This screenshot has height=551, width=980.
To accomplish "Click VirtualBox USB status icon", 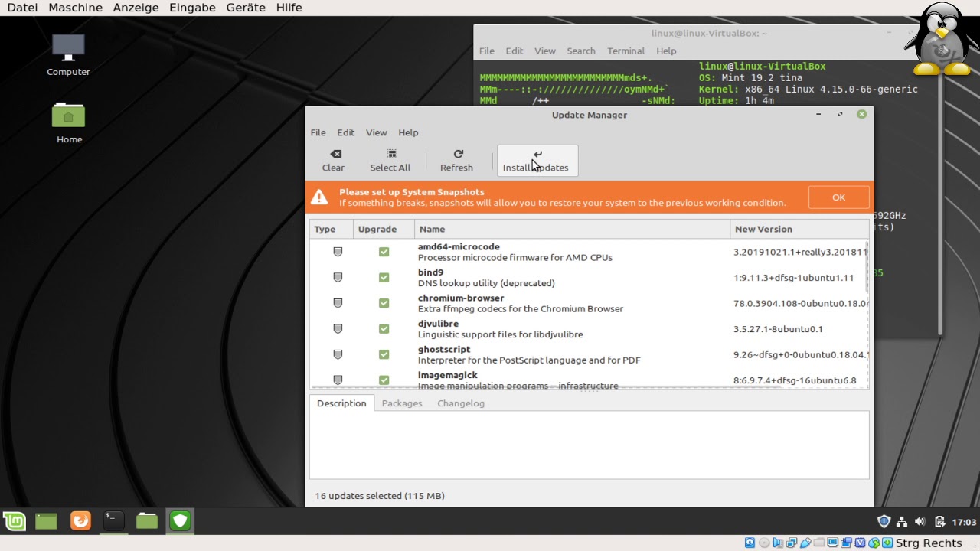I will [805, 543].
